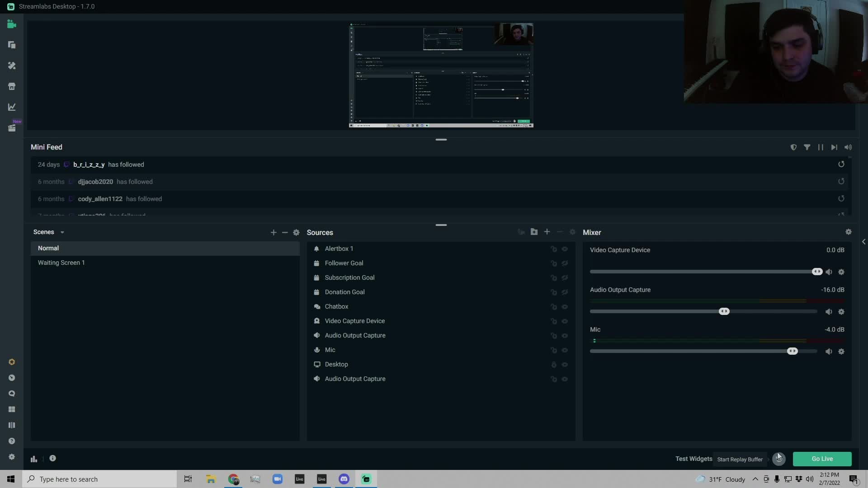
Task: Click Start Replay Buffer
Action: coord(740,459)
